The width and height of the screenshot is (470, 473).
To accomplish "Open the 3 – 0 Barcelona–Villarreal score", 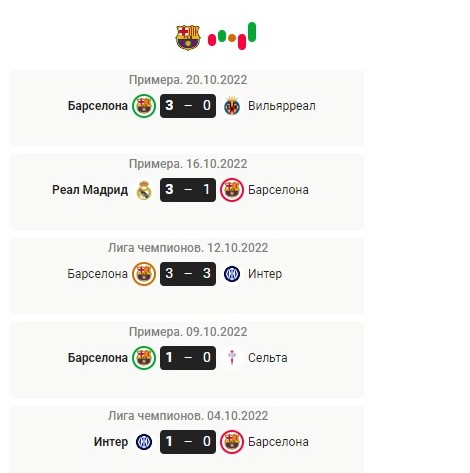I will [188, 106].
